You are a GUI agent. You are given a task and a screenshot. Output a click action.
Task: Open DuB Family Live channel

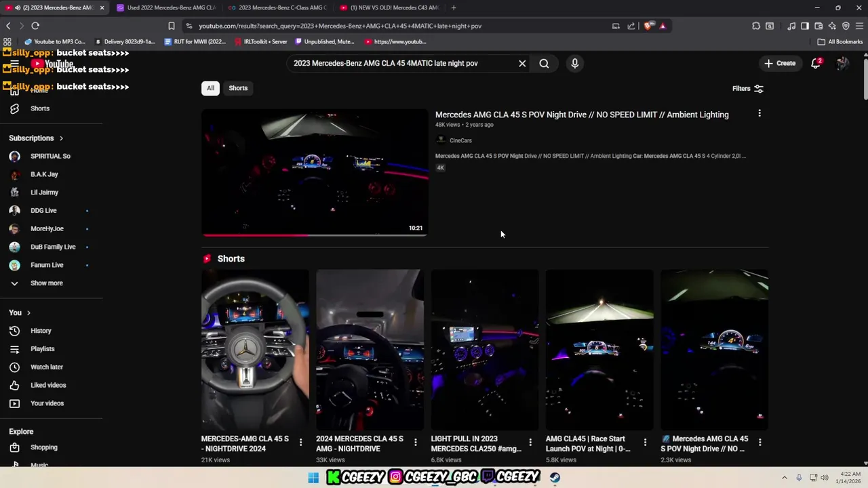coord(53,247)
